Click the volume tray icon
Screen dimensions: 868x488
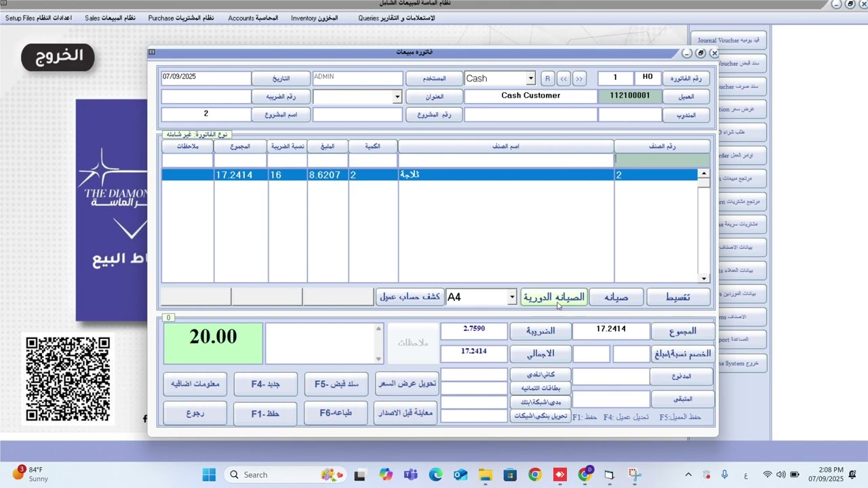coord(781,474)
